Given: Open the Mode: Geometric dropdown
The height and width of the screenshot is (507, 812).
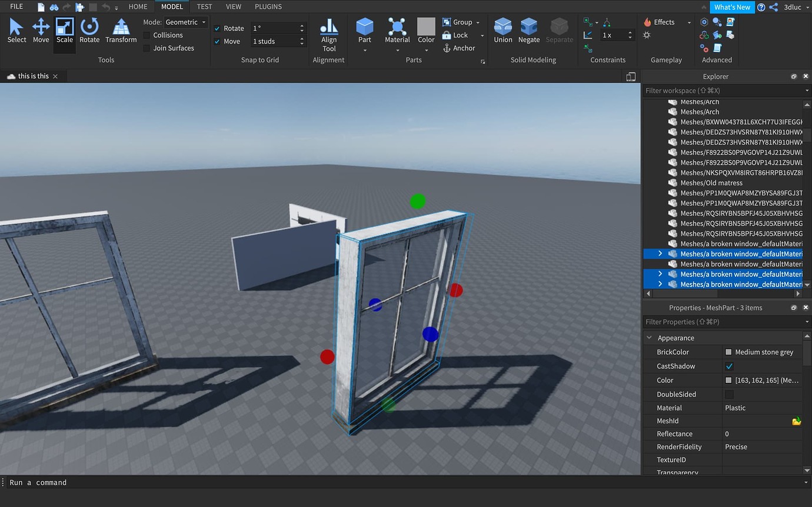Looking at the screenshot, I should [185, 21].
